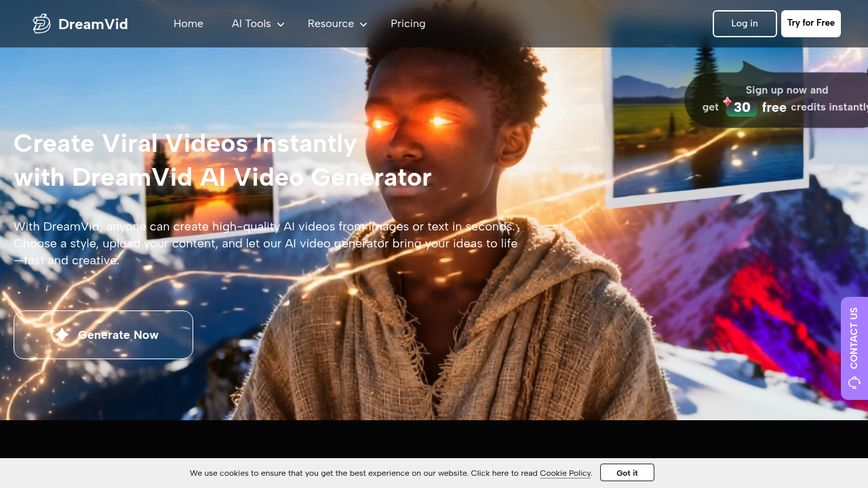868x488 pixels.
Task: Click the hero headline about DreamVid AI Video Generator
Action: point(222,161)
